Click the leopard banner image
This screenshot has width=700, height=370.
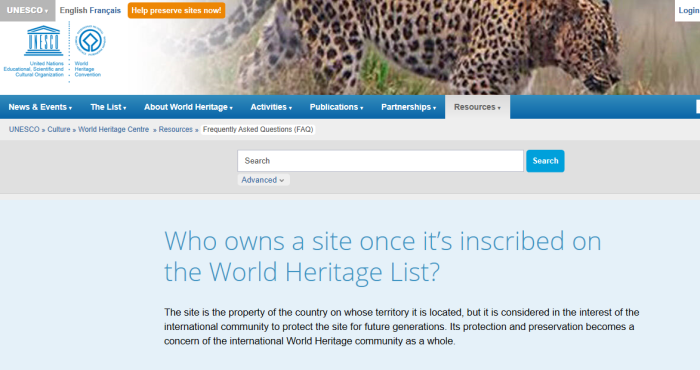point(415,47)
